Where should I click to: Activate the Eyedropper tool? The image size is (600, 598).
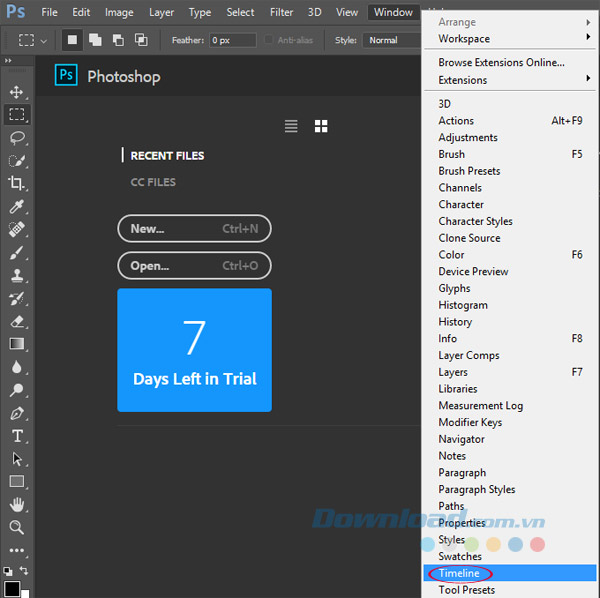pos(17,207)
